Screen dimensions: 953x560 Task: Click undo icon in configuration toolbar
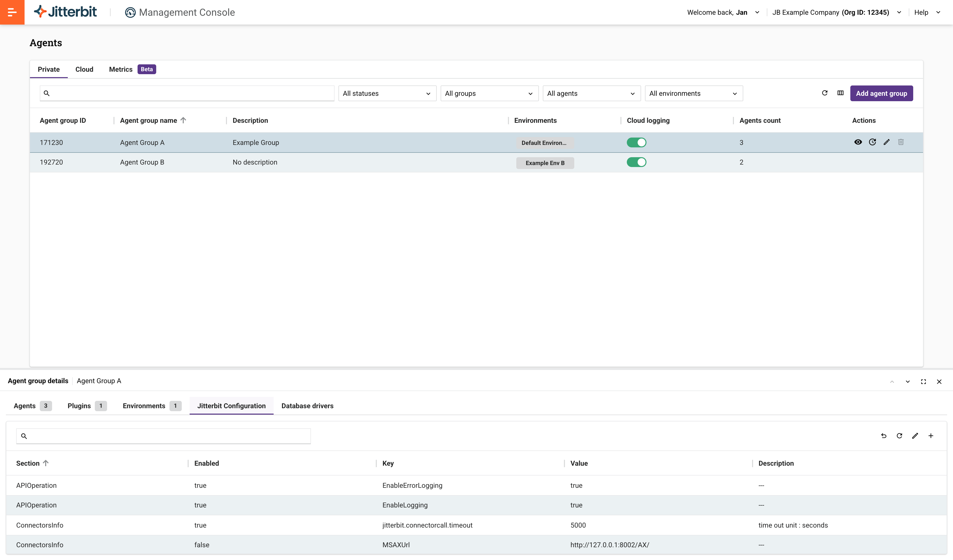tap(884, 436)
